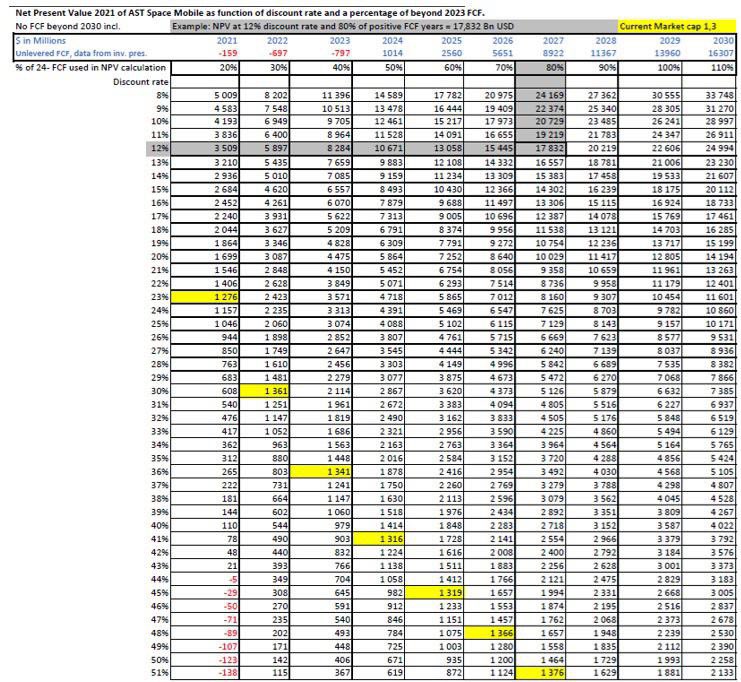Click the red -5 cell in the 44% row
This screenshot has width=741, height=682.
point(205,579)
